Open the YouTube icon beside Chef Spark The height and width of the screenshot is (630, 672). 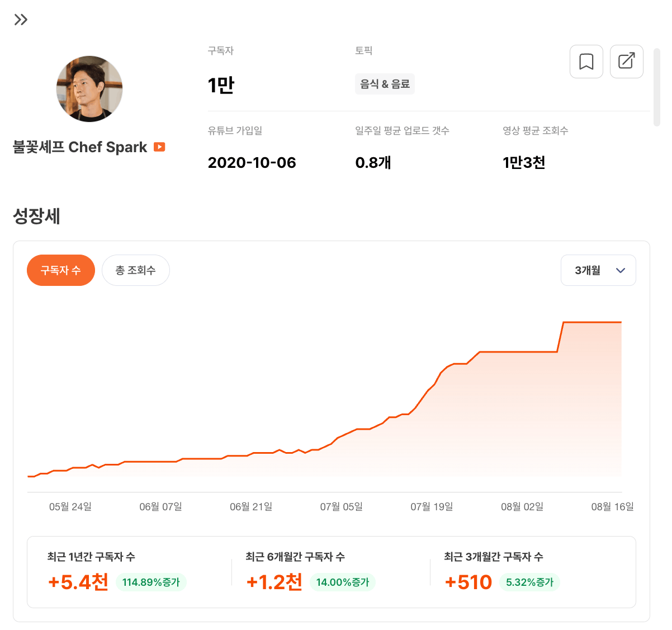pos(159,147)
